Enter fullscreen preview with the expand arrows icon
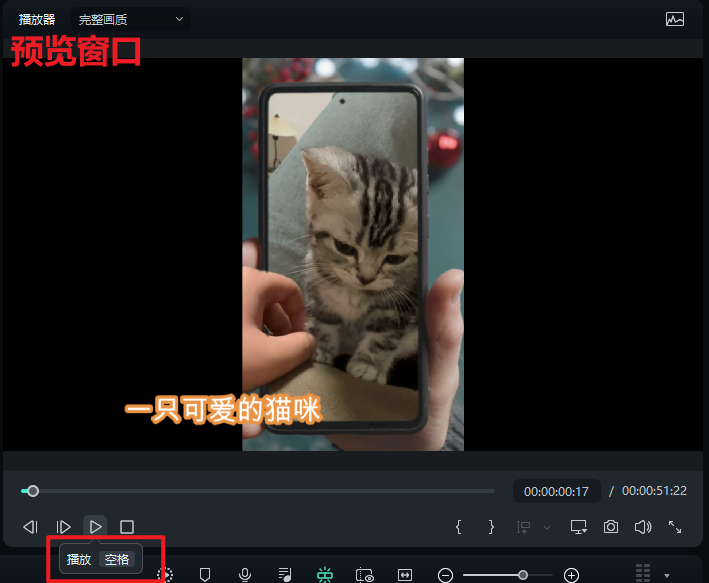 pyautogui.click(x=675, y=526)
